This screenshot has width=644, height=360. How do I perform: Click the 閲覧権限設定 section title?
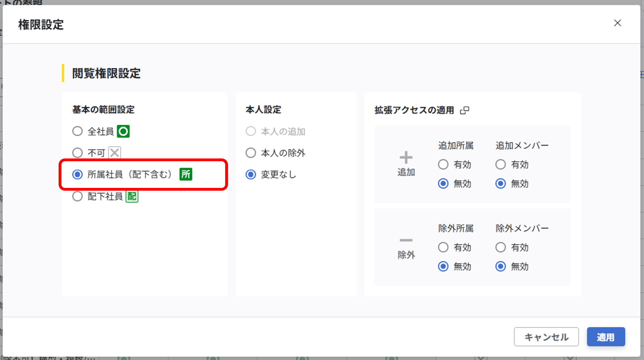(x=106, y=73)
